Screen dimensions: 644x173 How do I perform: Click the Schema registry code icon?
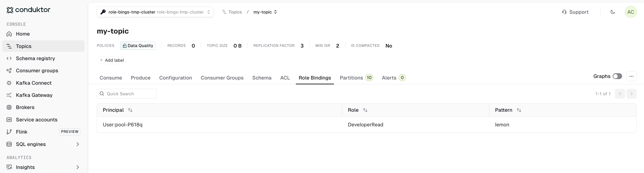tap(9, 58)
